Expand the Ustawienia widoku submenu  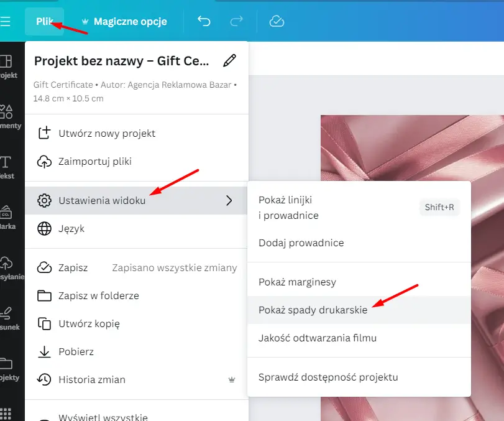136,200
